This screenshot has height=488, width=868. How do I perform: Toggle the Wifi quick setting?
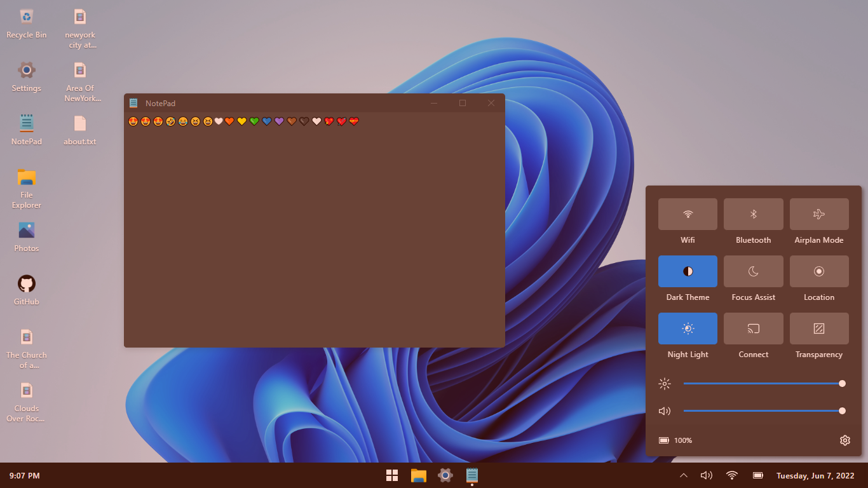tap(688, 214)
